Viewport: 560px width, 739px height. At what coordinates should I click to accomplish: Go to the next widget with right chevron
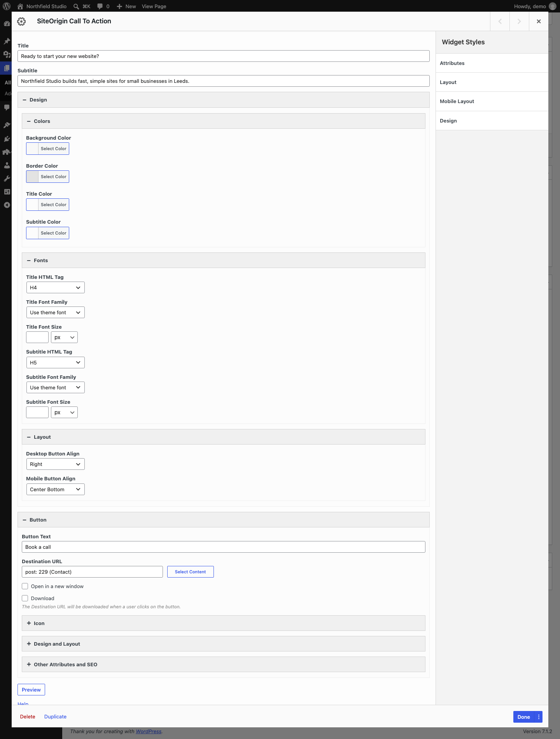coord(519,21)
